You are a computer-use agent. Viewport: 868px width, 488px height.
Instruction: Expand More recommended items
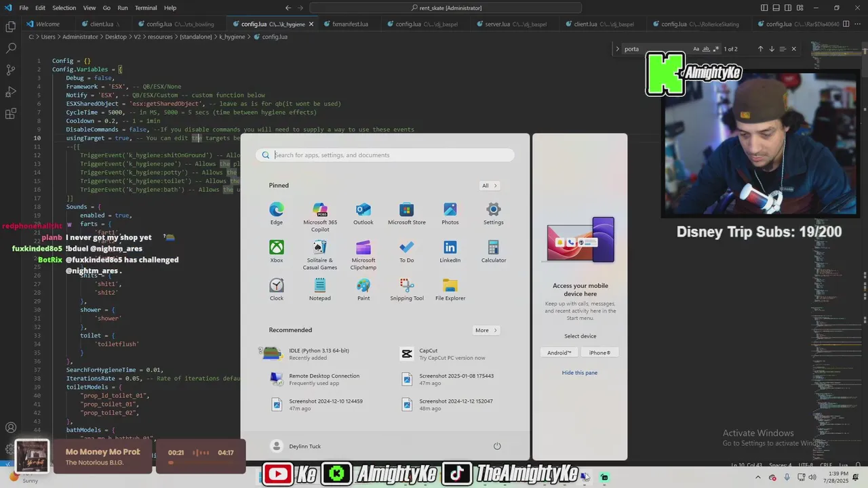coord(486,330)
